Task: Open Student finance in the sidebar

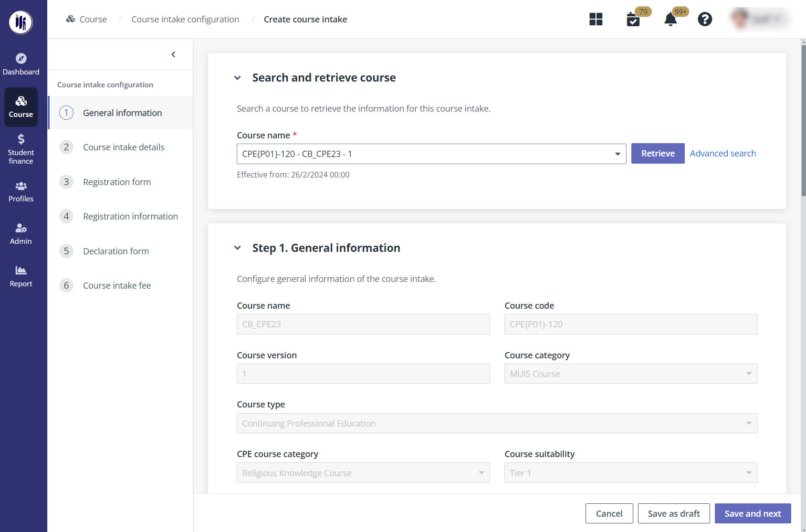Action: 21,149
